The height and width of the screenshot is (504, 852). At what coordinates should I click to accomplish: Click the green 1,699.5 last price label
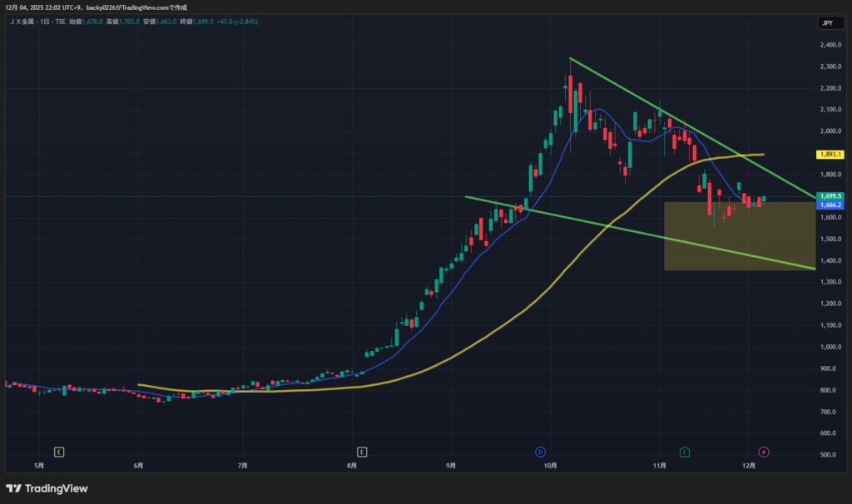(830, 196)
